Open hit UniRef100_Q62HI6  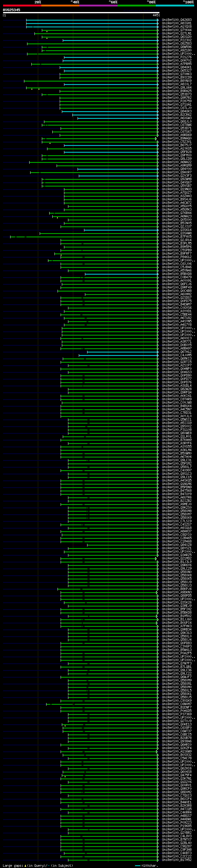pyautogui.click(x=176, y=768)
